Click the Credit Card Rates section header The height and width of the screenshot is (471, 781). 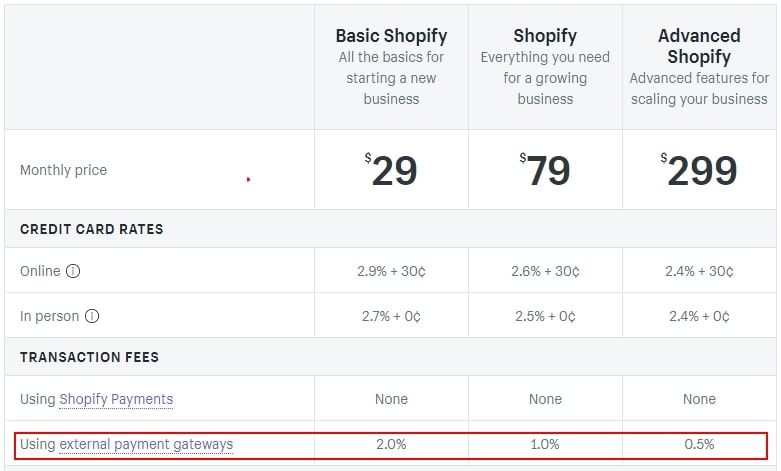coord(91,229)
